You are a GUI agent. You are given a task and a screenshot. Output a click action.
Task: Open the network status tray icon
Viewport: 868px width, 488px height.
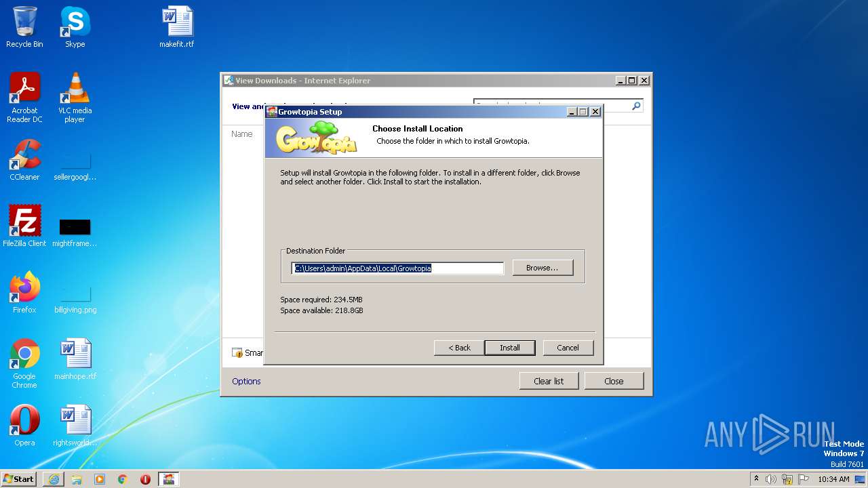[787, 479]
